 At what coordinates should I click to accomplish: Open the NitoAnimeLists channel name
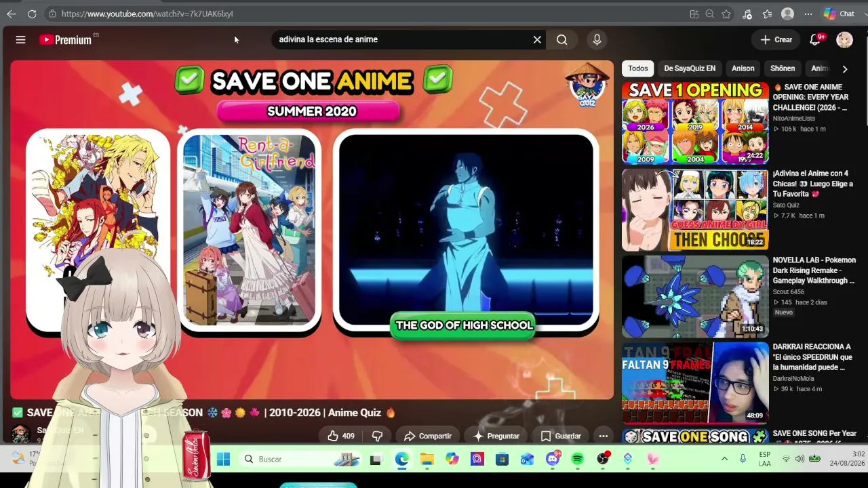[794, 119]
